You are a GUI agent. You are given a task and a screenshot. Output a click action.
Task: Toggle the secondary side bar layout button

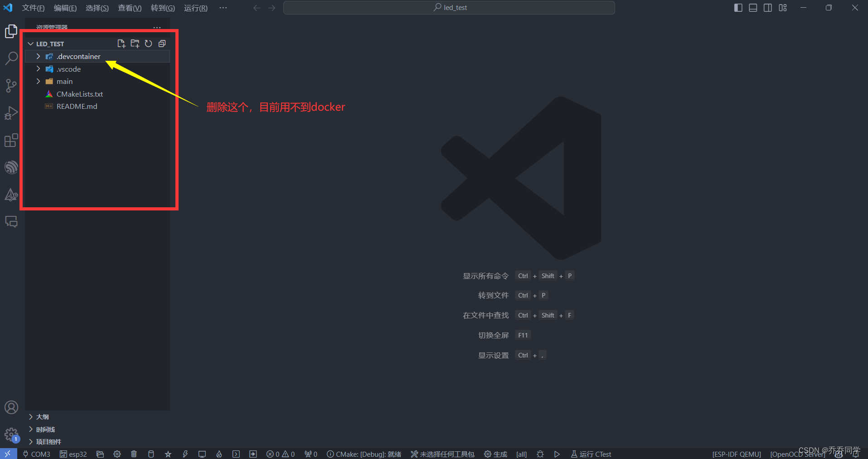[x=768, y=8]
